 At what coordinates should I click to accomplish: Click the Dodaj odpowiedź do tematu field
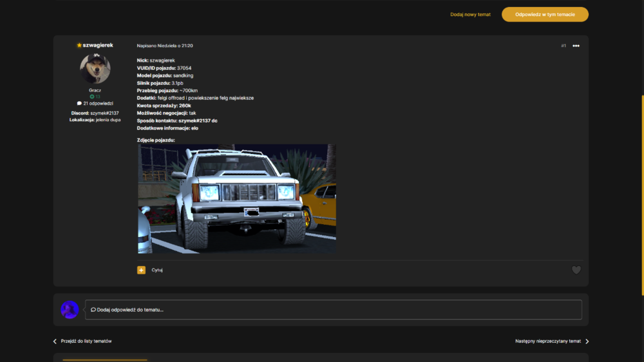click(x=334, y=310)
